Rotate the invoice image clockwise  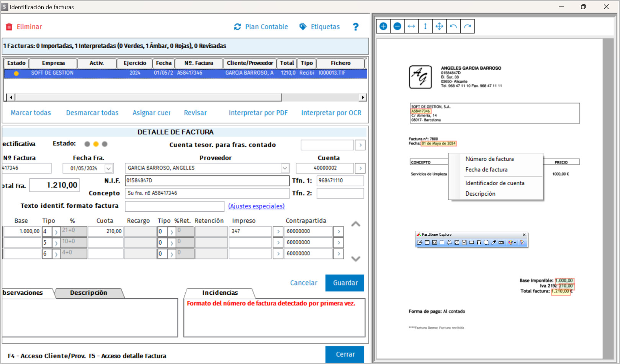pyautogui.click(x=467, y=26)
